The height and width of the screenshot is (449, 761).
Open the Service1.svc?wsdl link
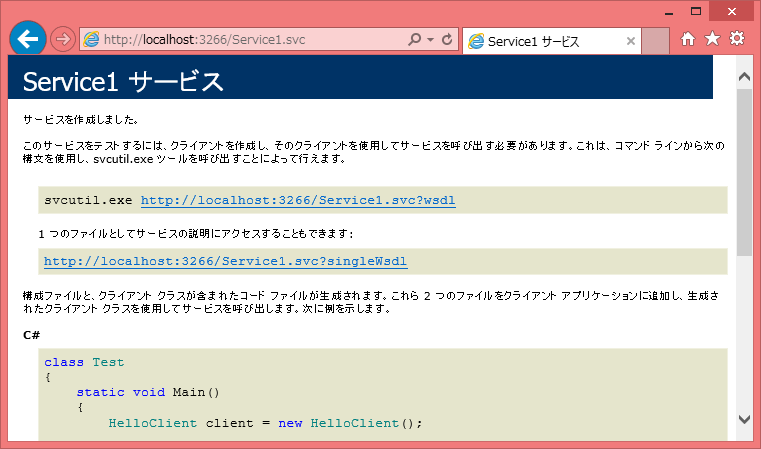coord(298,200)
